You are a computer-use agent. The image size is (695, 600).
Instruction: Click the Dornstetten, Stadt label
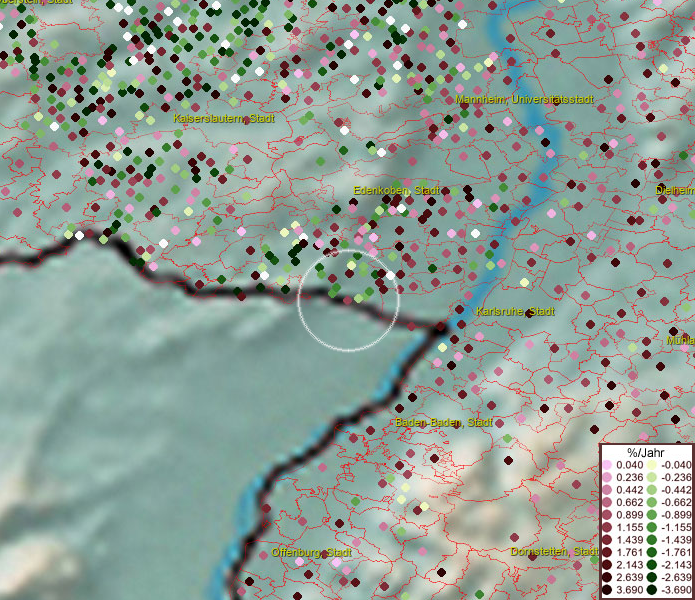click(554, 551)
